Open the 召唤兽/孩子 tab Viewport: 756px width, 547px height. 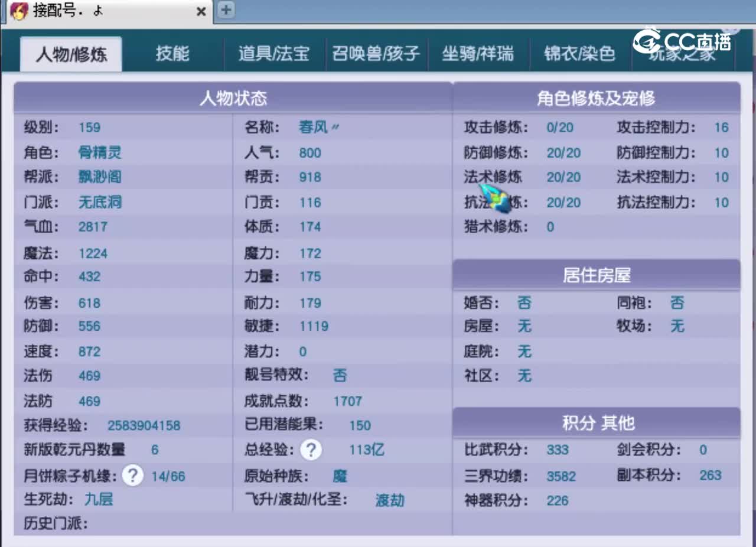(x=376, y=54)
